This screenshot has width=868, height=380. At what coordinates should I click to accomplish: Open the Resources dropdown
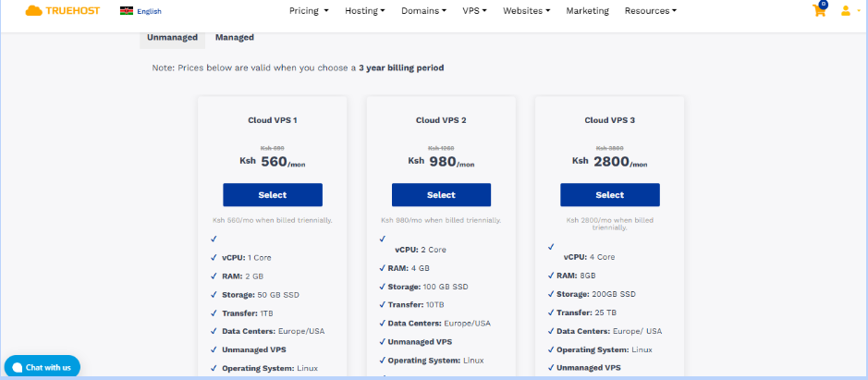coord(650,11)
